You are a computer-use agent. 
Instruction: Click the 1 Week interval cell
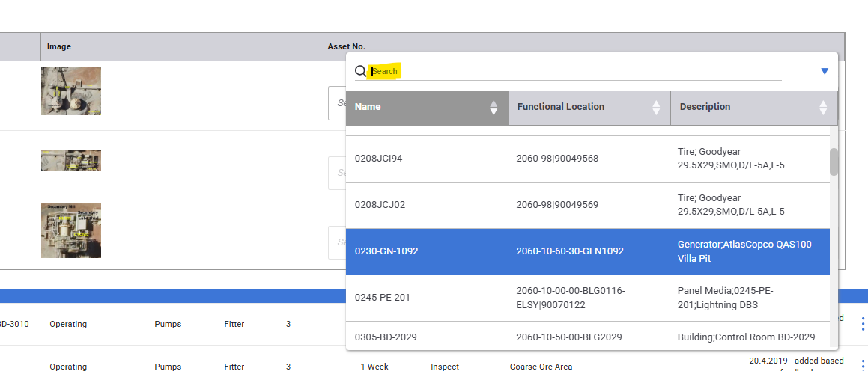374,367
